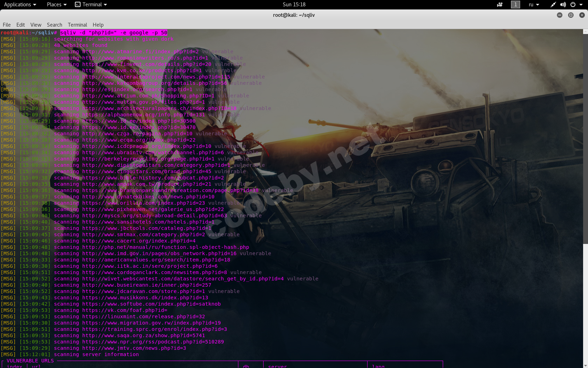Viewport: 588px width, 368px height.
Task: Maximize the root@kali terminal window
Action: click(571, 15)
